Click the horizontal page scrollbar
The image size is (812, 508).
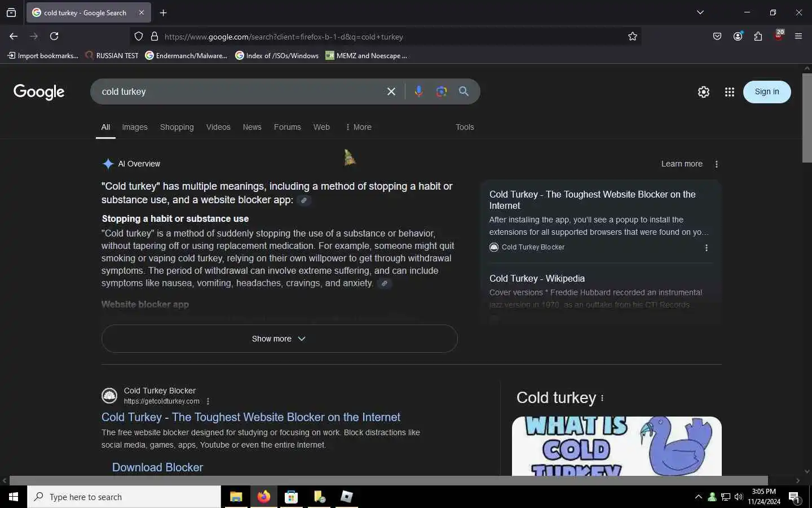pyautogui.click(x=389, y=480)
